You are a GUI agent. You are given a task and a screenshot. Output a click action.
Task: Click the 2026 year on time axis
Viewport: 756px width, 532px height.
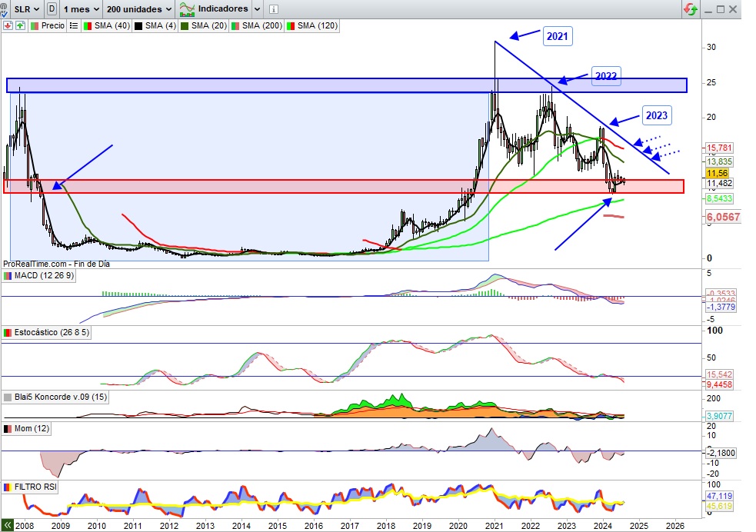(675, 526)
